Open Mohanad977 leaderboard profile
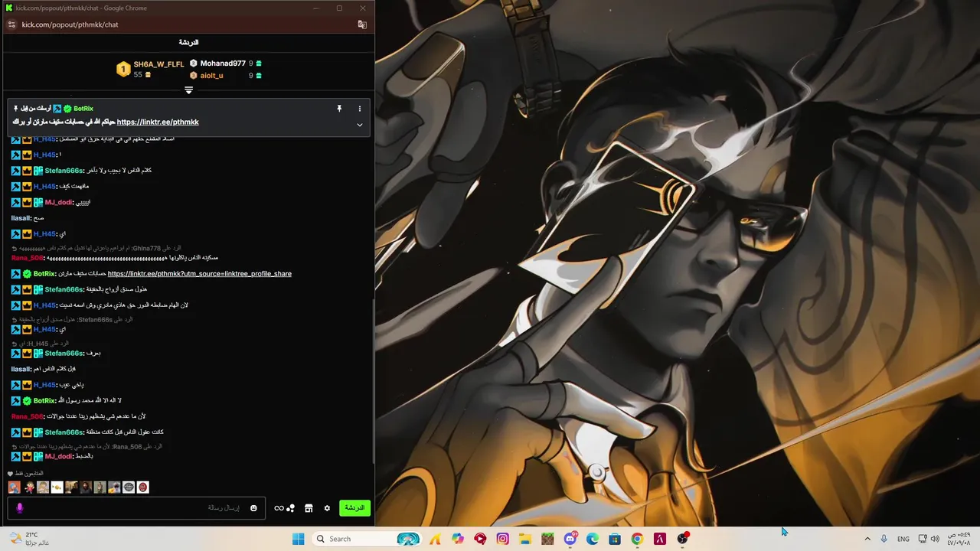 click(223, 64)
